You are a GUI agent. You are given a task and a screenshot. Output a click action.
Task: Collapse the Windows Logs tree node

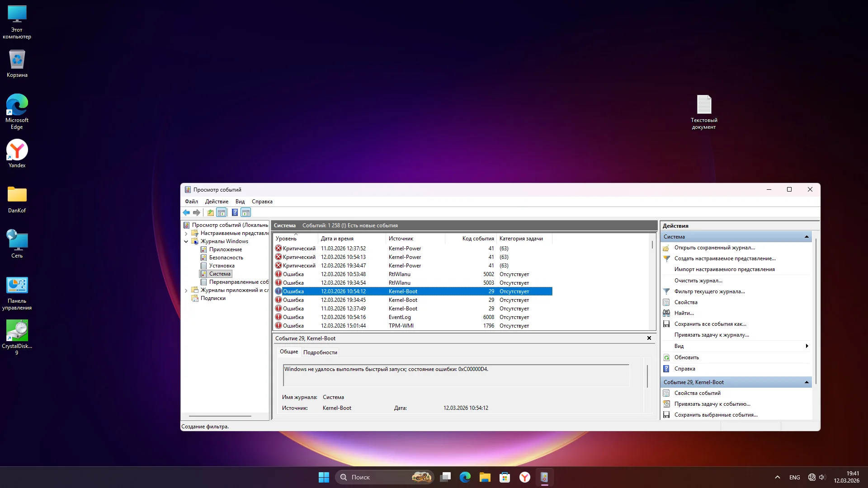[x=186, y=242]
